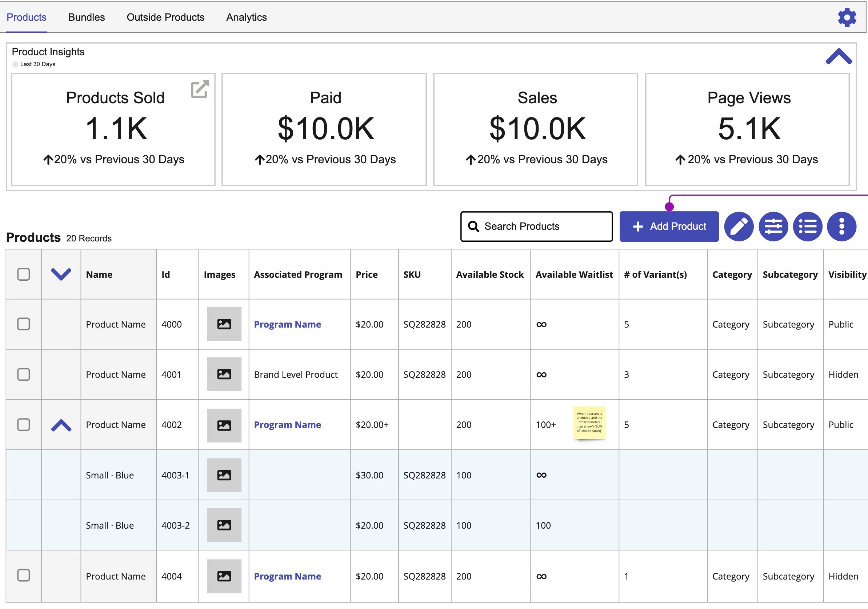Click the Add Product button
Viewport: 868px width, 609px height.
pyautogui.click(x=669, y=227)
